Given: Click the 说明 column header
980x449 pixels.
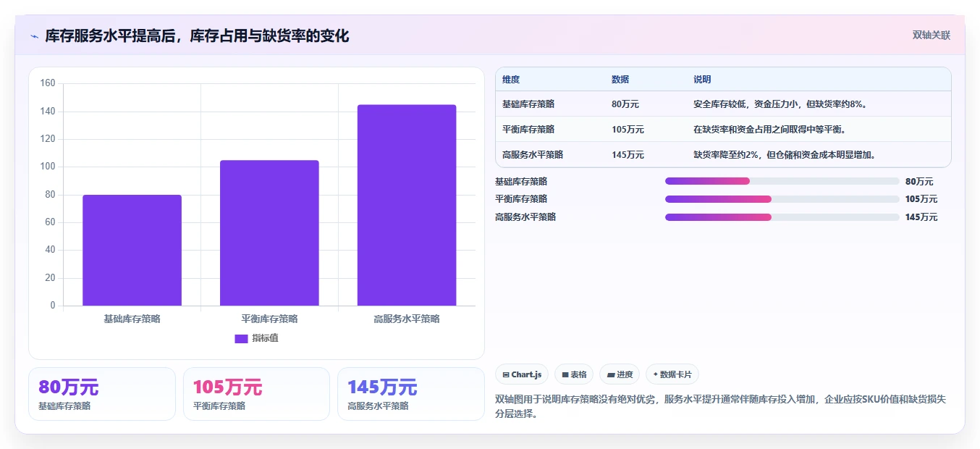Looking at the screenshot, I should point(702,80).
